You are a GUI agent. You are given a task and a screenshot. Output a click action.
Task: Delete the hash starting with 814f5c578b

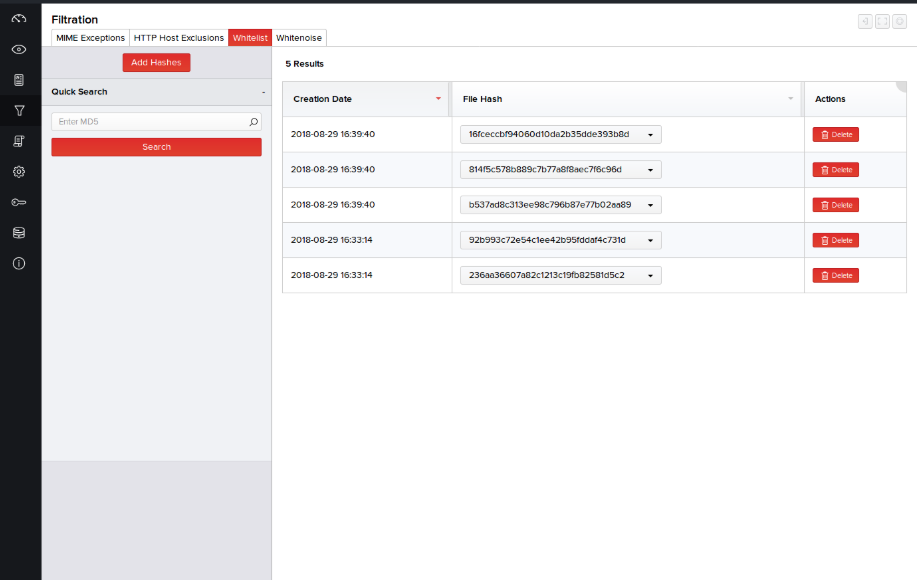[835, 170]
